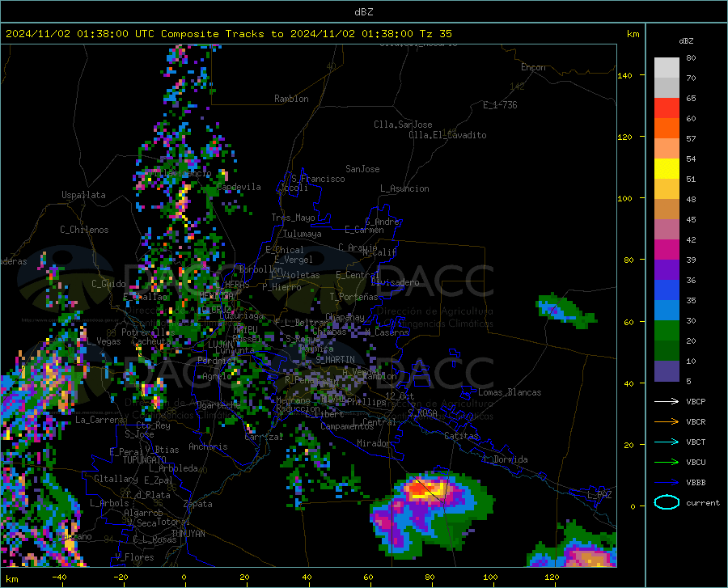
Task: Click the 'Anchoris' map label
Action: [x=208, y=446]
